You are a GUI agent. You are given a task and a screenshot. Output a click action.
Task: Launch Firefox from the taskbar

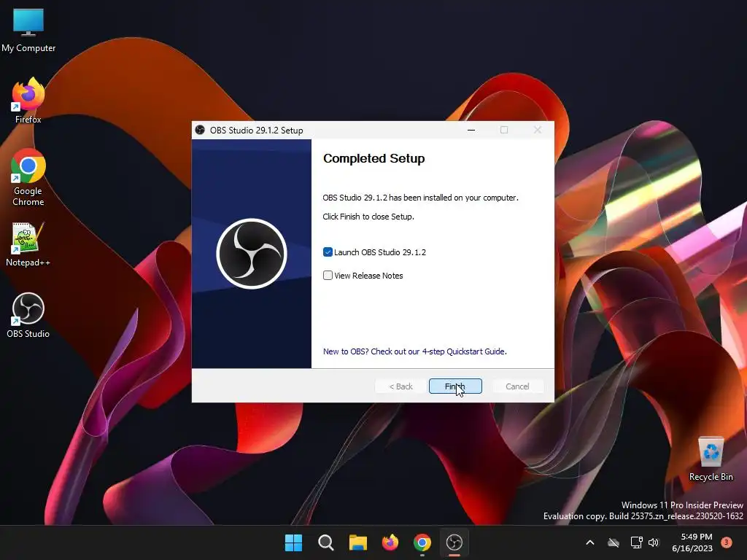point(390,542)
